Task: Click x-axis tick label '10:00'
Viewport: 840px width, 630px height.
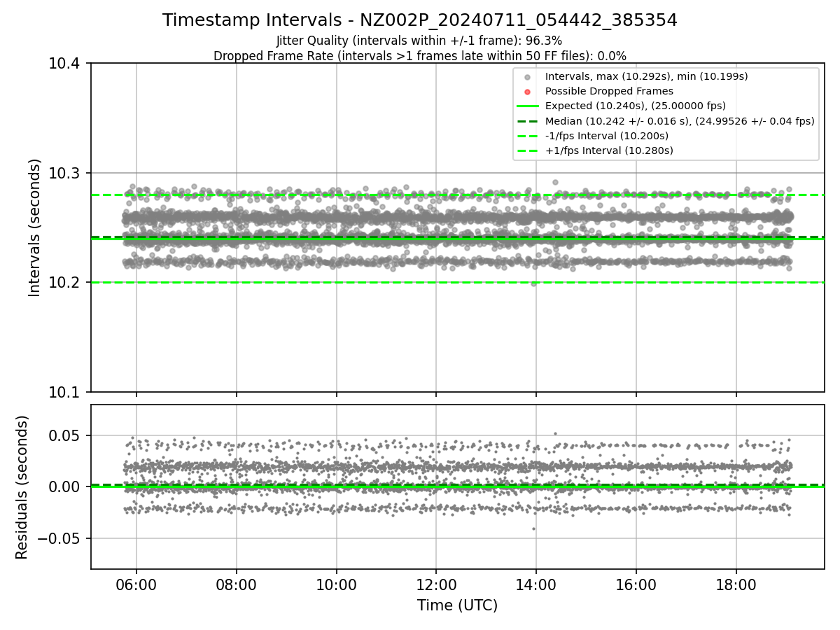Action: point(336,585)
